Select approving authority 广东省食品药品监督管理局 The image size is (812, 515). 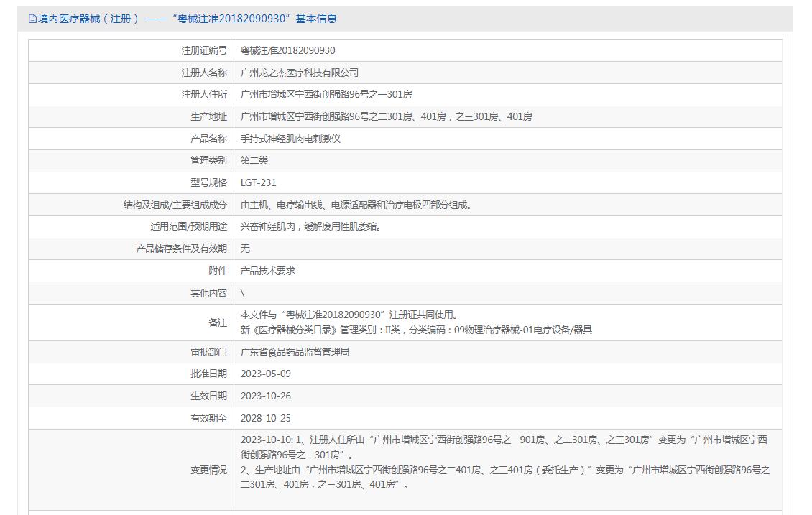pyautogui.click(x=295, y=353)
